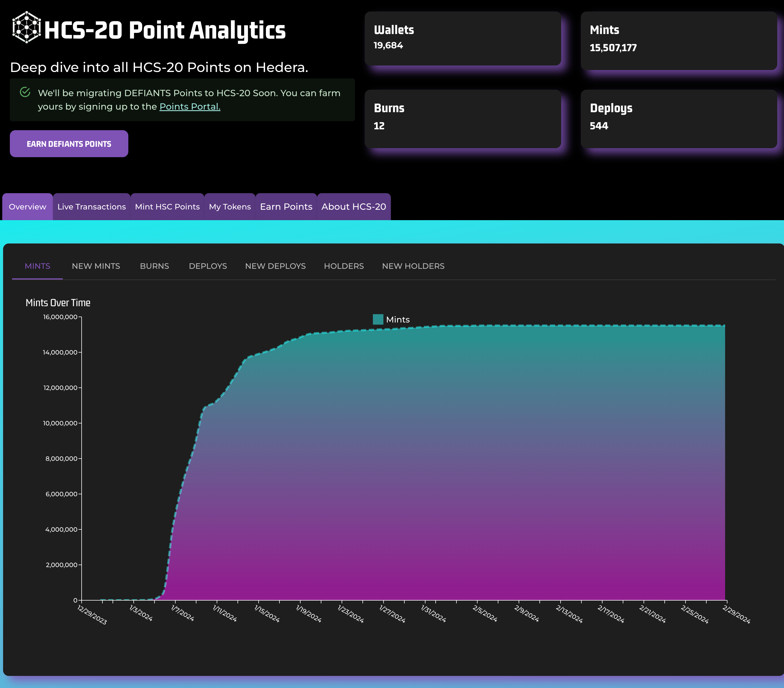The width and height of the screenshot is (784, 688).
Task: Click the Wallets stats card
Action: [463, 38]
